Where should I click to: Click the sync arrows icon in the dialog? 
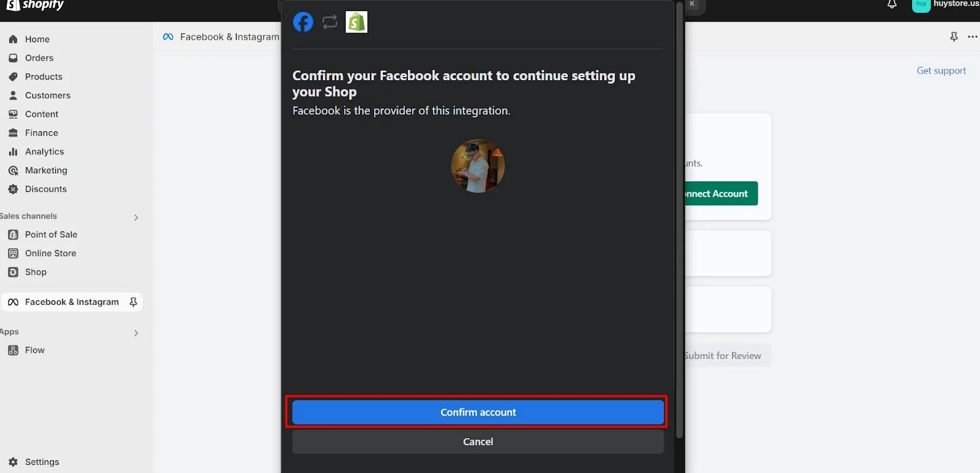coord(330,23)
